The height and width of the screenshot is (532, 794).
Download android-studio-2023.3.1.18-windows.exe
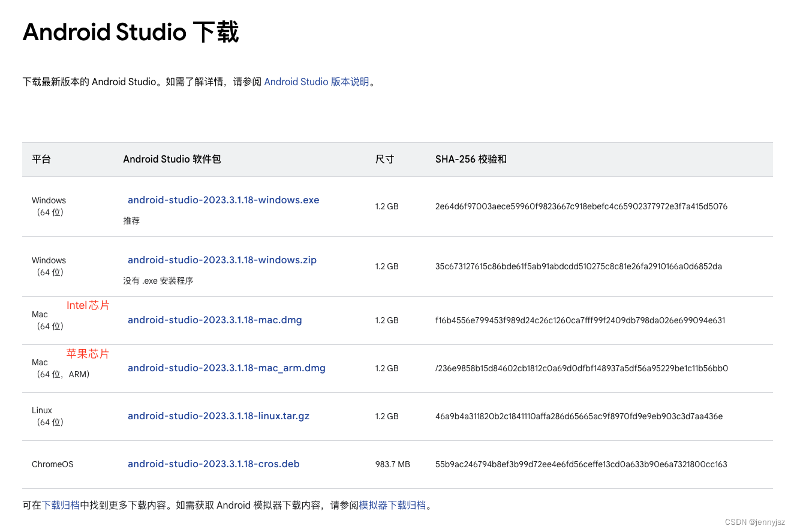(223, 200)
